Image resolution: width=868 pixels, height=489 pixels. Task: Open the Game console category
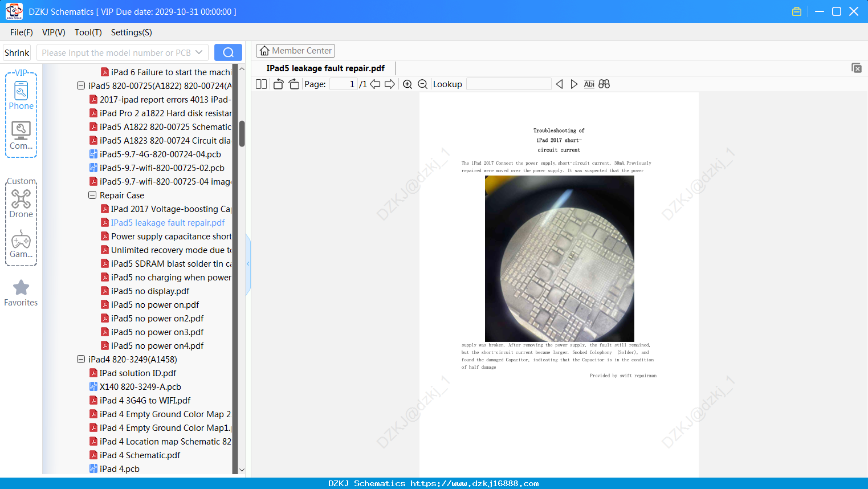coord(21,244)
